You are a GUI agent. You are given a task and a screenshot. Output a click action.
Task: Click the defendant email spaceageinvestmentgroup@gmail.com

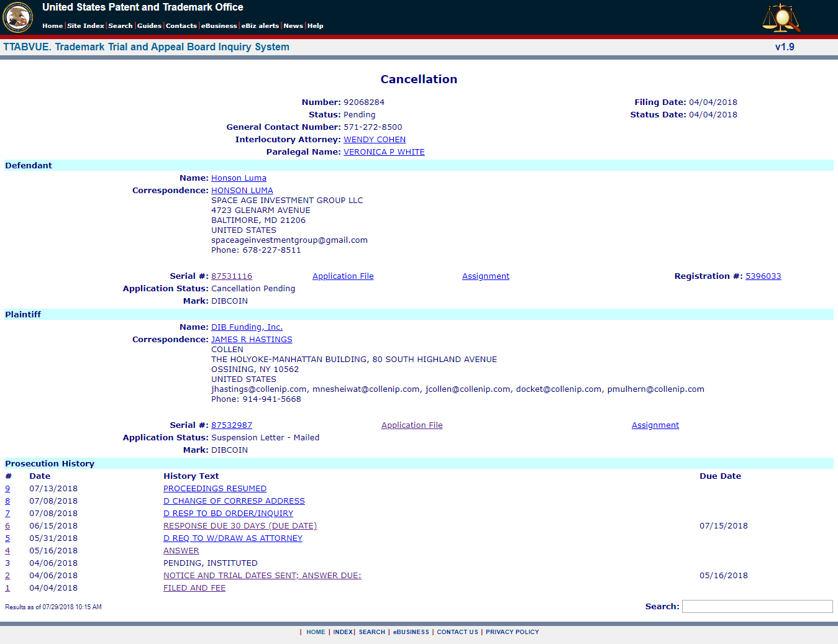pos(289,240)
